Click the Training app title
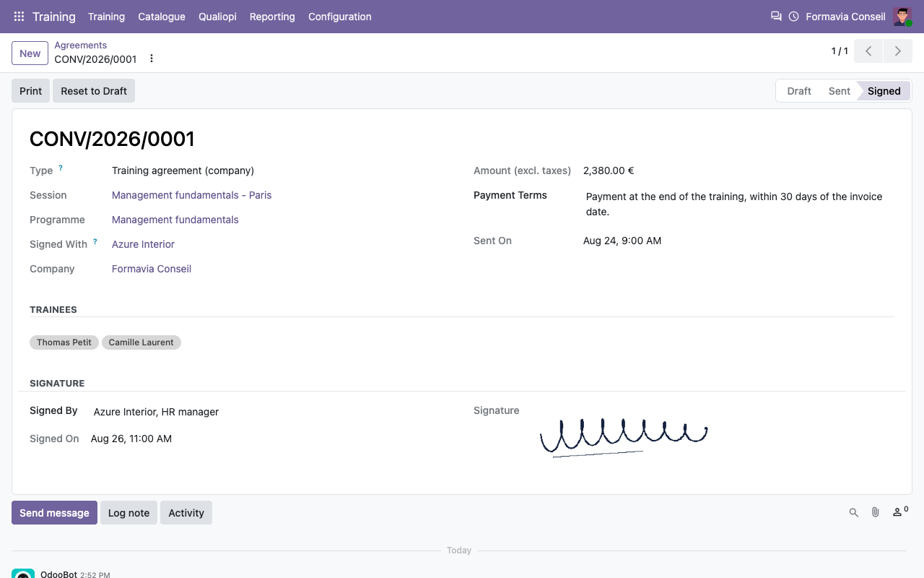The image size is (924, 578). point(54,17)
